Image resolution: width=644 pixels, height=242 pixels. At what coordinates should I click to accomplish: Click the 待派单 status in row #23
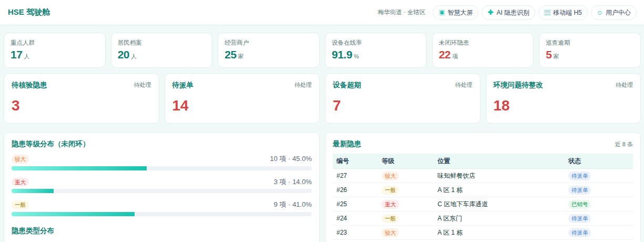pos(580,233)
